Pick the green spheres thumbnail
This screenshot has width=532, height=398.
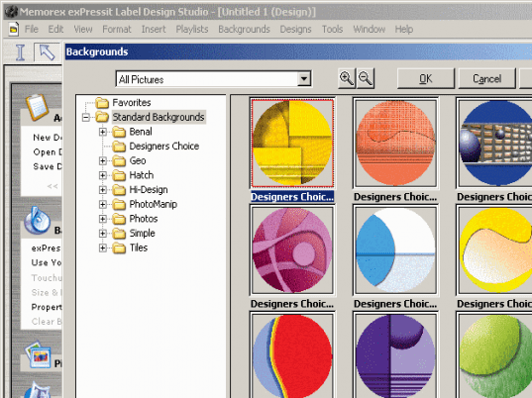tap(494, 355)
